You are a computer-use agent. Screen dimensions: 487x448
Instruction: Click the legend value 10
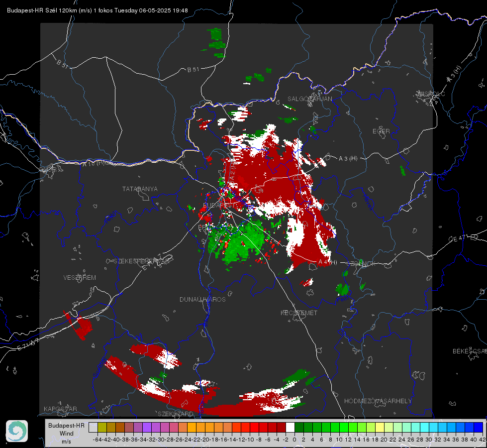(x=339, y=440)
